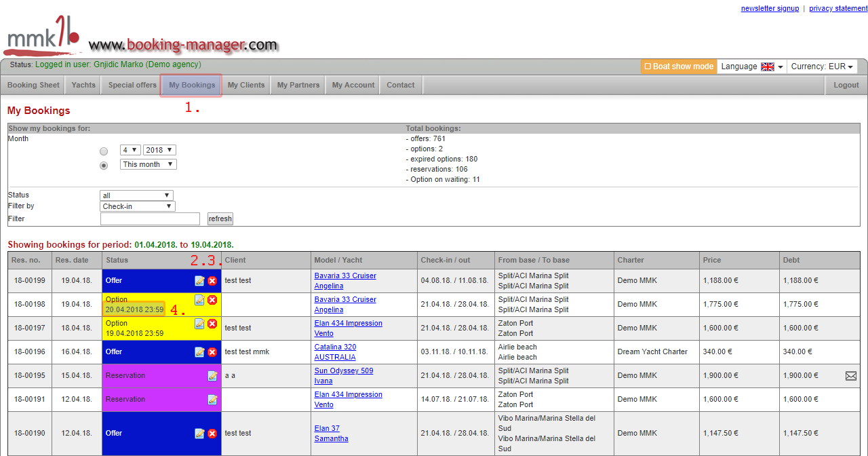Cancel booking 18-00199 with the red X
Viewport: 868px width, 456px height.
(211, 280)
